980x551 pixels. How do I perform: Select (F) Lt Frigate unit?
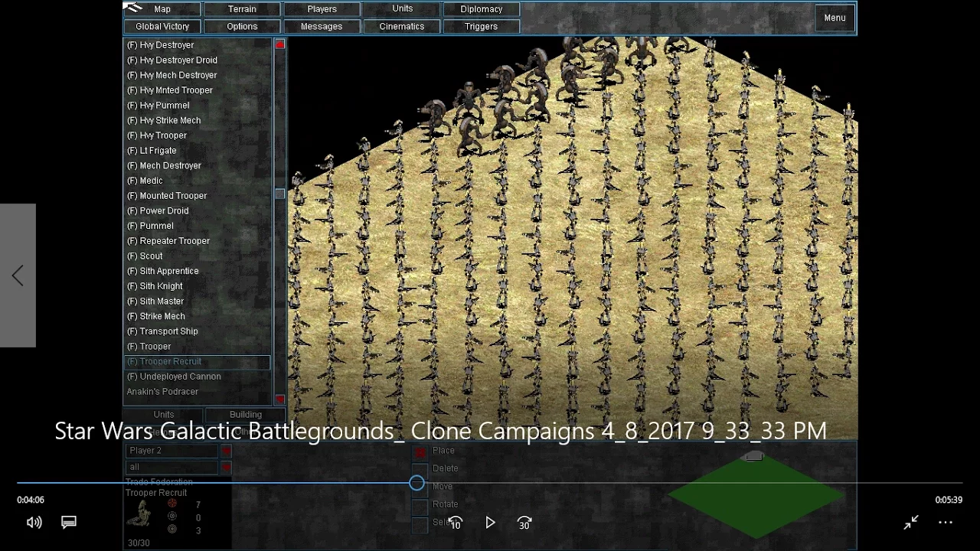pyautogui.click(x=198, y=151)
